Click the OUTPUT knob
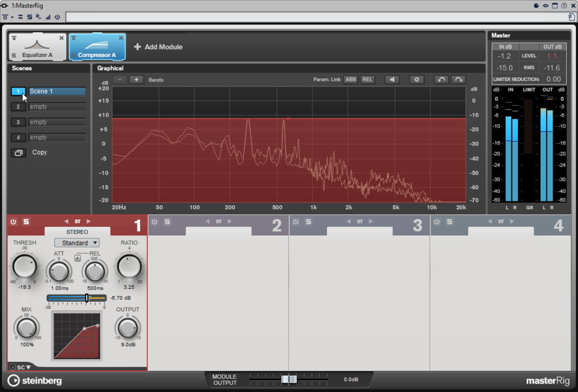The width and height of the screenshot is (578, 392). (x=127, y=328)
